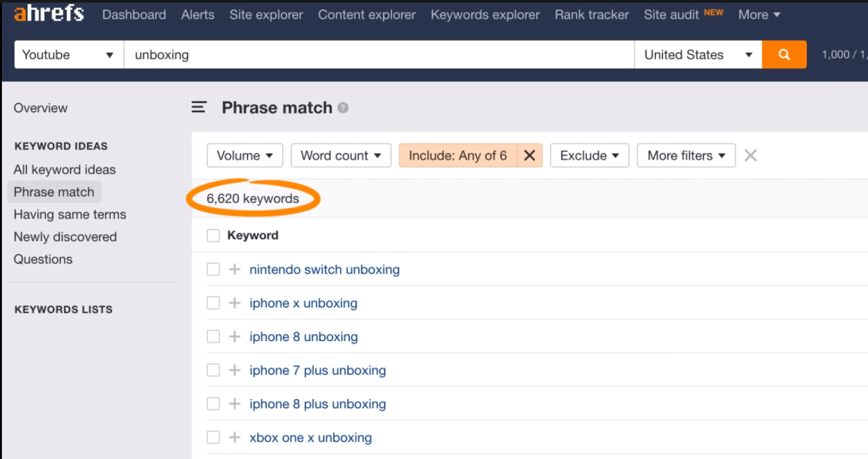Viewport: 868px width, 459px height.
Task: Select Overview in the left sidebar
Action: [x=41, y=108]
